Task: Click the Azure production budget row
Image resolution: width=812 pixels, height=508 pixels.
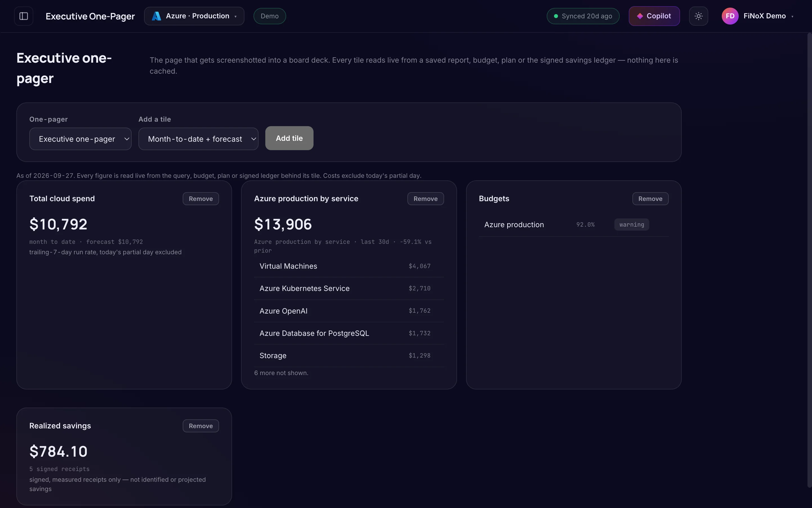Action: pyautogui.click(x=573, y=225)
